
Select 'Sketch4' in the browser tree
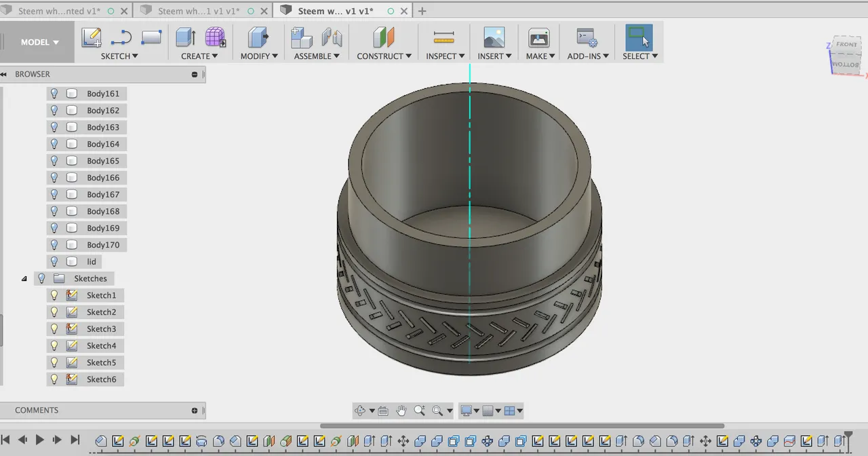pos(102,346)
